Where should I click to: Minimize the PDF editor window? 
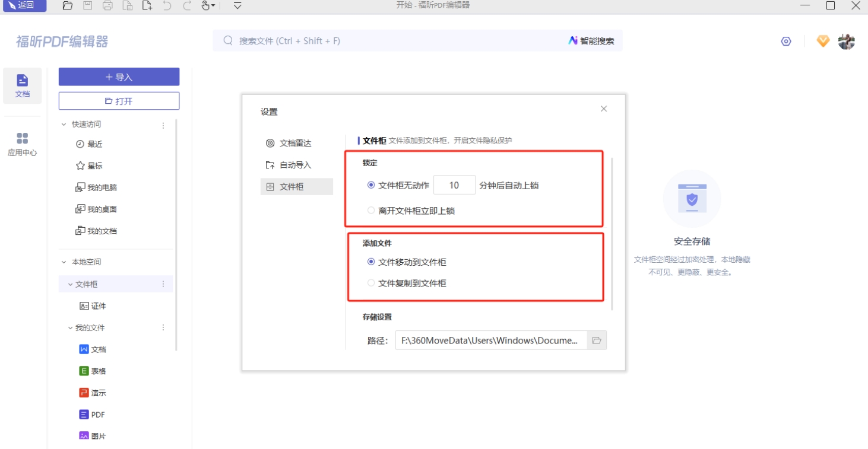click(805, 6)
